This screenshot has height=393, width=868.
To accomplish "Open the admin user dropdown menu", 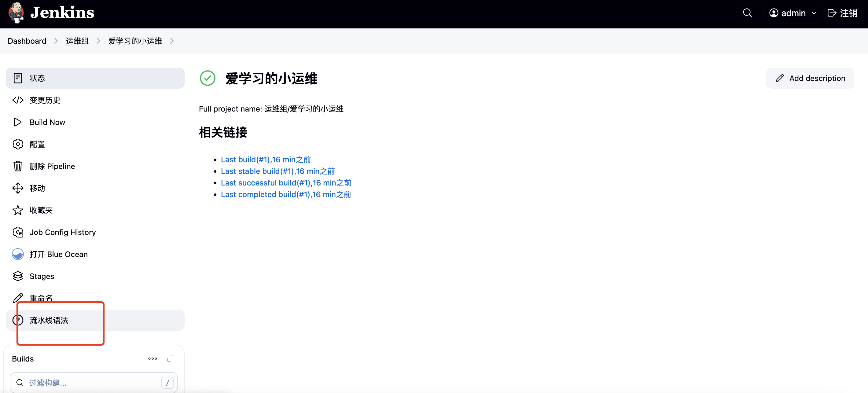I will pyautogui.click(x=793, y=13).
